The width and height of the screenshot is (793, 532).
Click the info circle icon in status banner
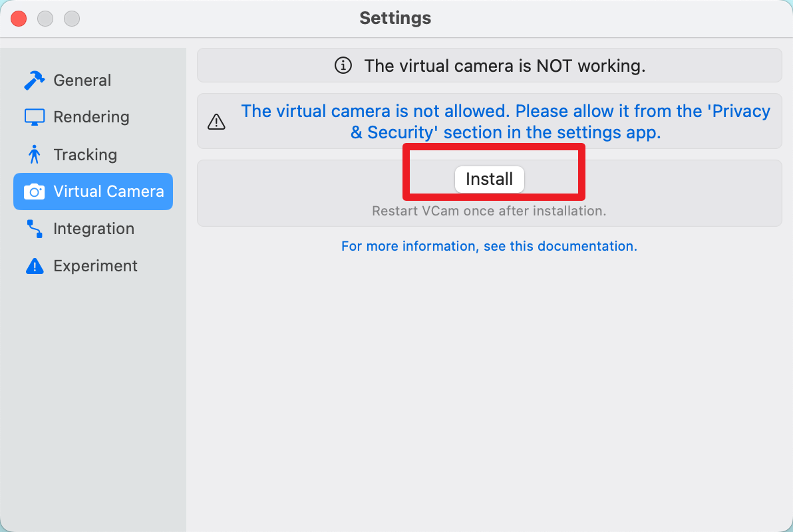tap(343, 66)
